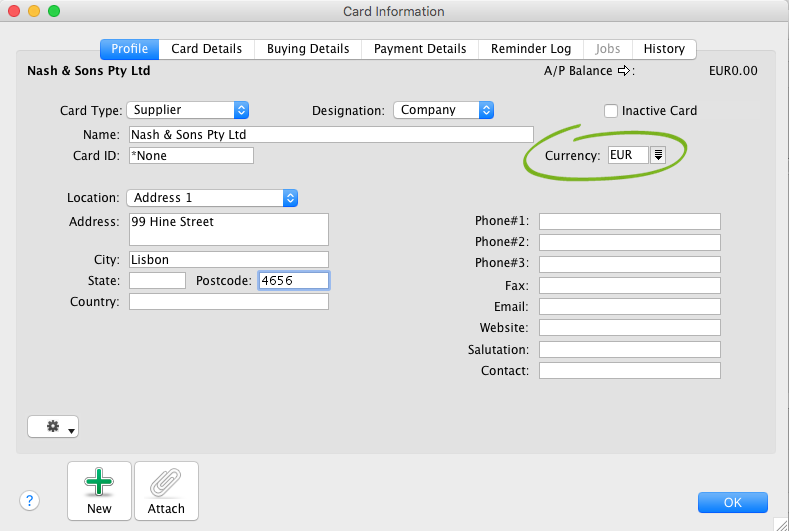This screenshot has width=789, height=531.
Task: Click the New card plus icon
Action: [99, 484]
